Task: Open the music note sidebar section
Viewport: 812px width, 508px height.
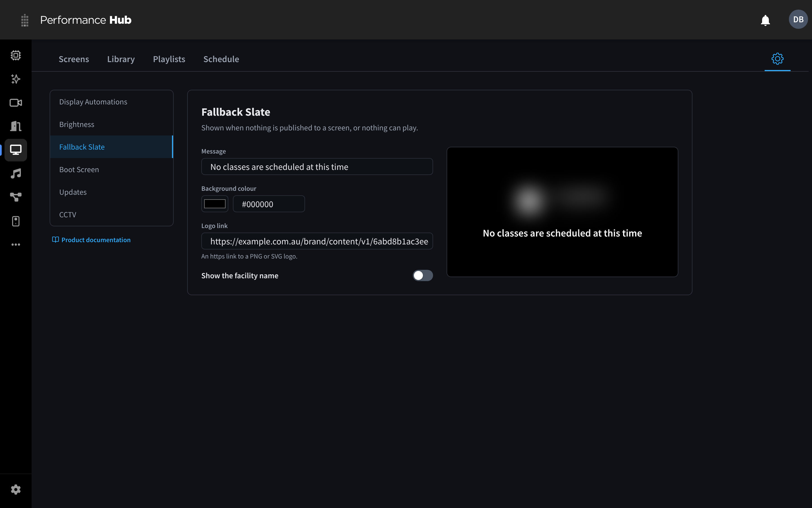Action: point(16,174)
